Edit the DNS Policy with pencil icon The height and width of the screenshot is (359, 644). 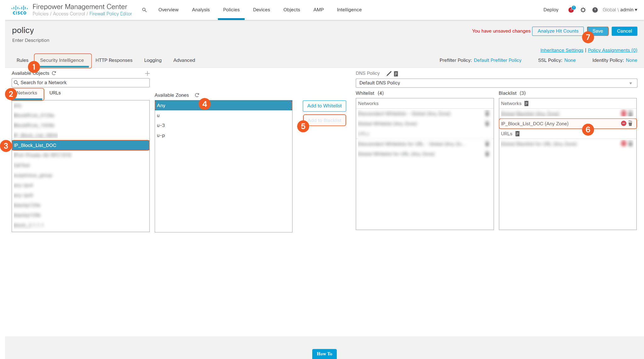[389, 73]
